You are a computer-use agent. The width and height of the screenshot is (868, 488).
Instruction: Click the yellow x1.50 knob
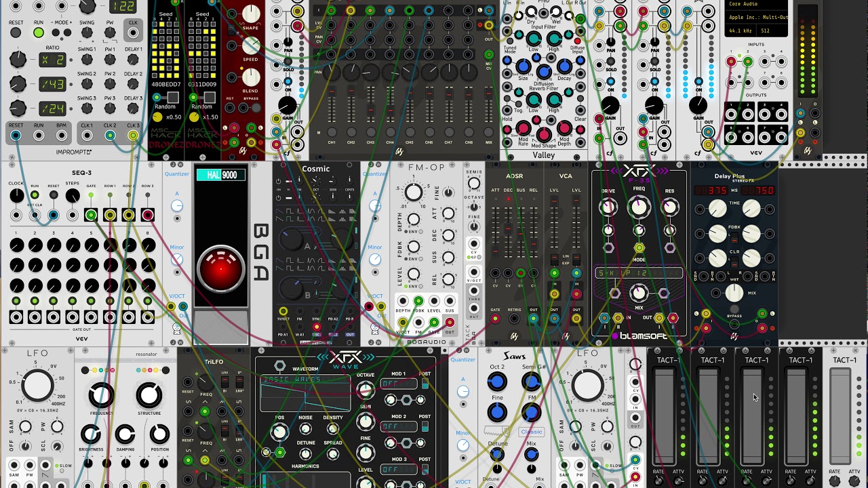[194, 117]
